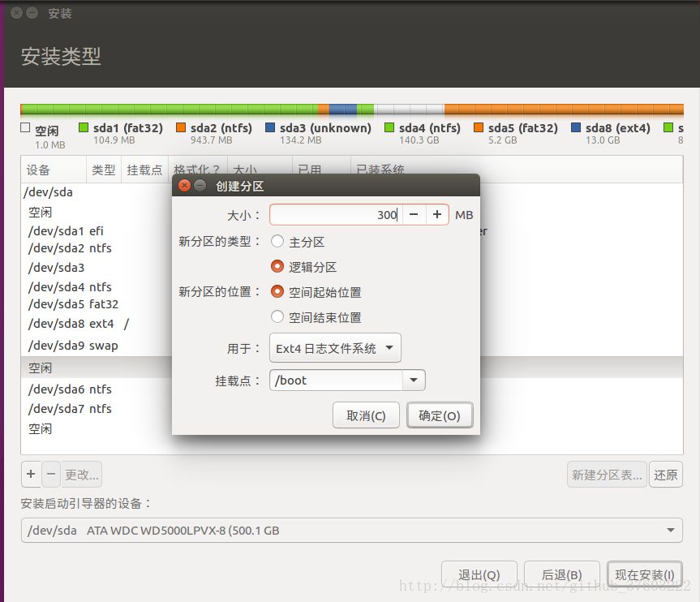Click the sda3 (unknown) blue legend swatch
700x602 pixels.
[270, 127]
